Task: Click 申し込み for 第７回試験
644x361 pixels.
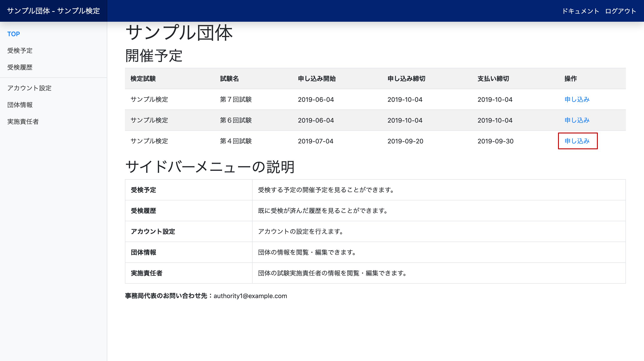Action: click(577, 100)
